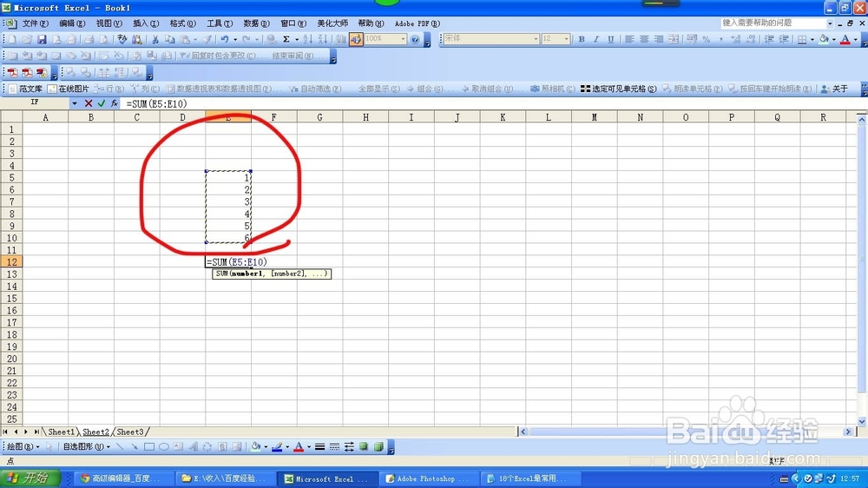Click the 选定可见单元格 button
Screen dimensions: 868x488
click(x=618, y=89)
